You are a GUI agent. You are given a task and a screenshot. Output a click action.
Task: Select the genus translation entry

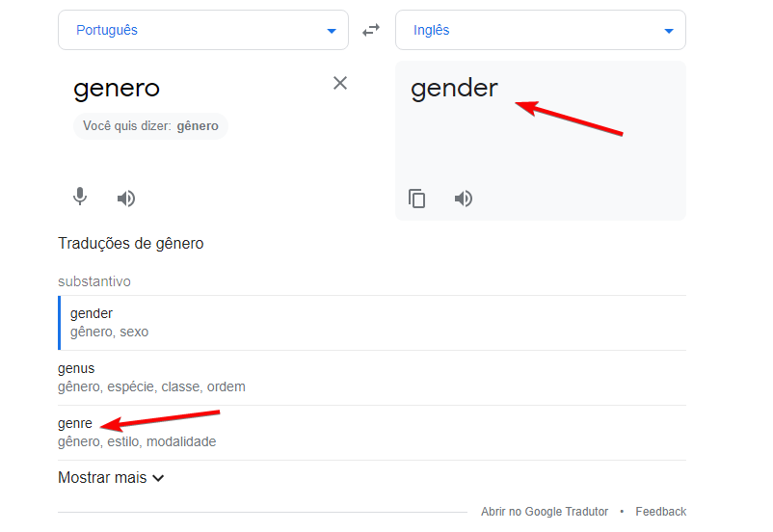coord(76,368)
